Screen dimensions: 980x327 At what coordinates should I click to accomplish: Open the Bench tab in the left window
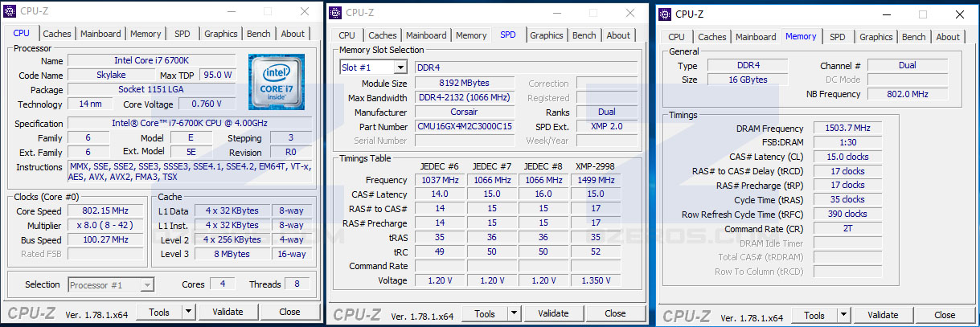259,34
